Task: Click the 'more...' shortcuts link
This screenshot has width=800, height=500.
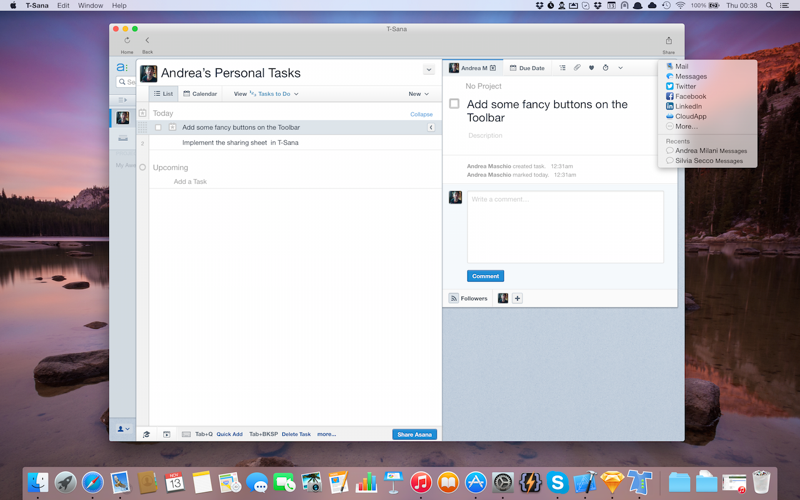Action: coord(327,434)
